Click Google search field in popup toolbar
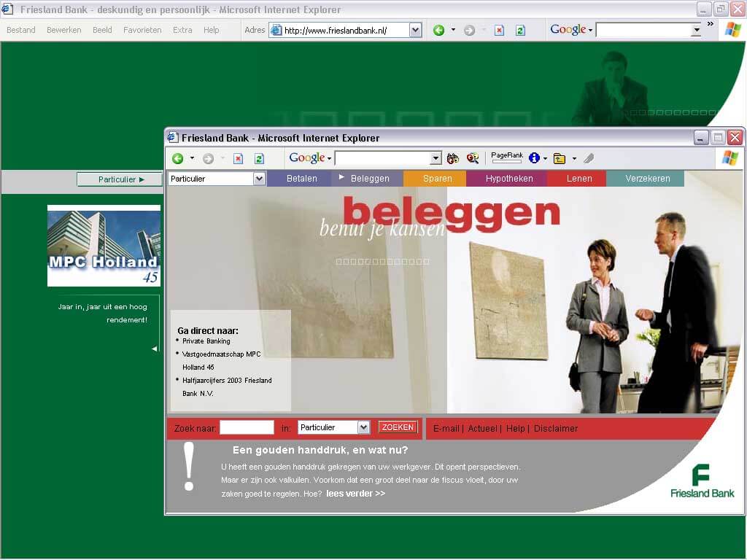Image resolution: width=747 pixels, height=560 pixels. pos(383,158)
